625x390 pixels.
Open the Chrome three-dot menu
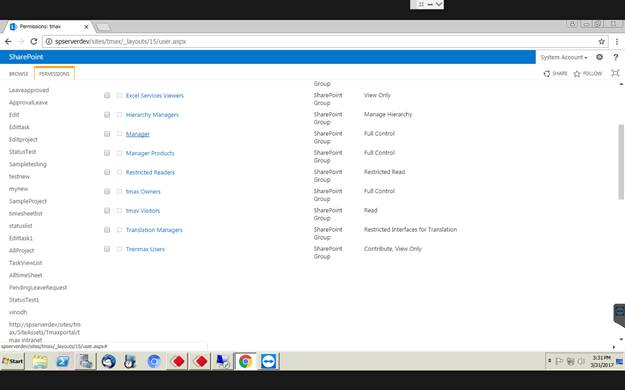(x=617, y=41)
